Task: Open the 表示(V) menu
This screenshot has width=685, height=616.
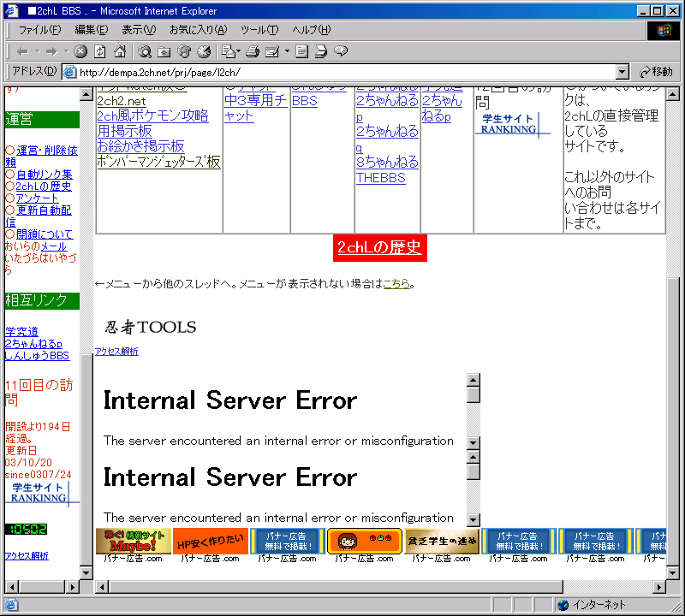Action: click(x=139, y=30)
